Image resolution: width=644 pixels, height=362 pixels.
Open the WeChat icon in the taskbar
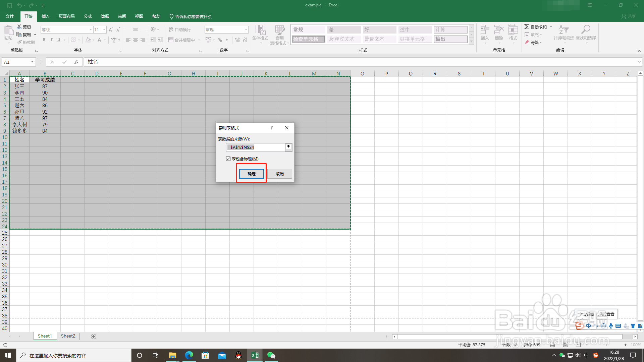tap(271, 355)
